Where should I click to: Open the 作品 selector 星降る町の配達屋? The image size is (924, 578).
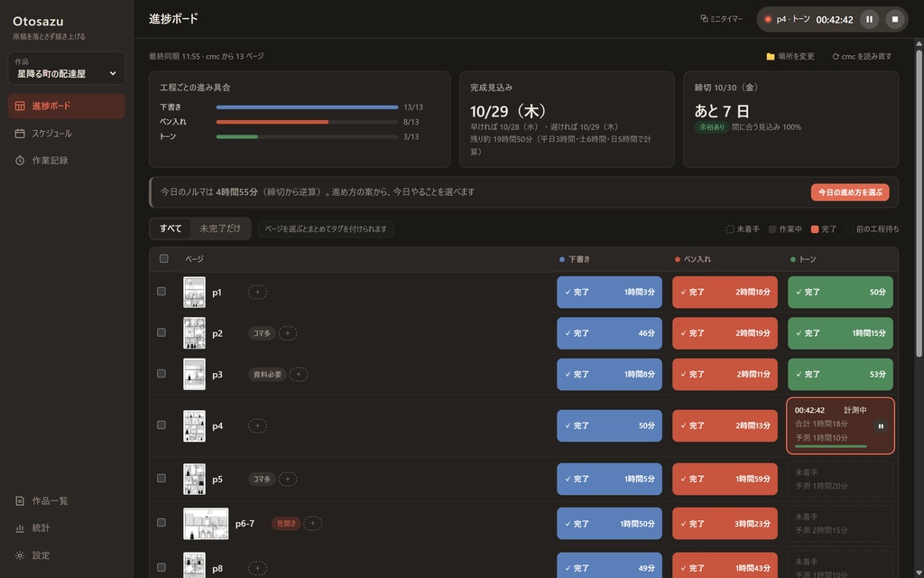pyautogui.click(x=67, y=68)
